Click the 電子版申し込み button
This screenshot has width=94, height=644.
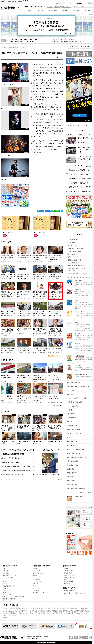pyautogui.click(x=85, y=47)
